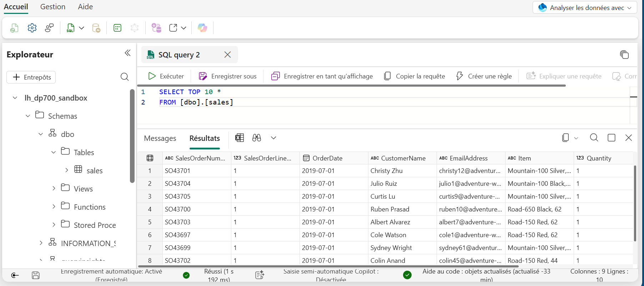The height and width of the screenshot is (286, 644).
Task: Click Copier la requête
Action: click(414, 76)
